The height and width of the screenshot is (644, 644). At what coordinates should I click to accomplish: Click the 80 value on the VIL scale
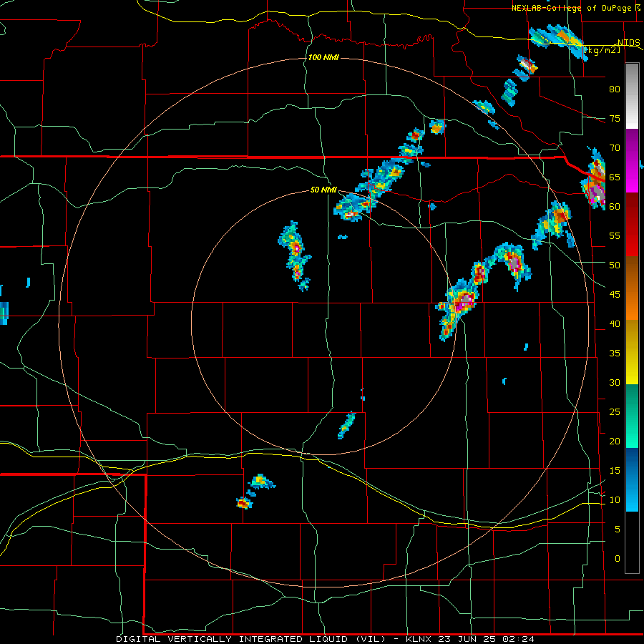tap(615, 89)
